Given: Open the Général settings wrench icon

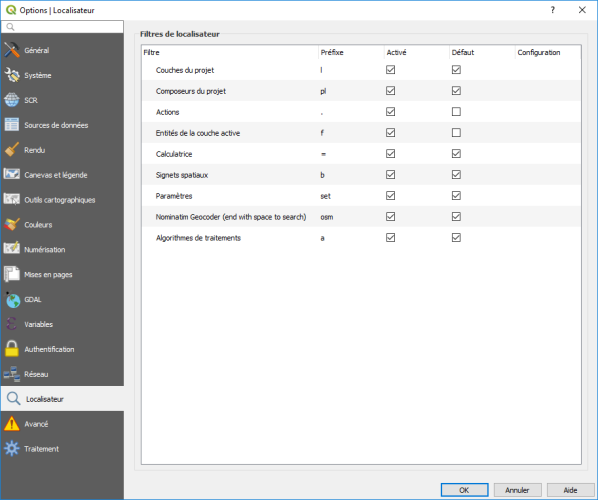Looking at the screenshot, I should pos(12,50).
